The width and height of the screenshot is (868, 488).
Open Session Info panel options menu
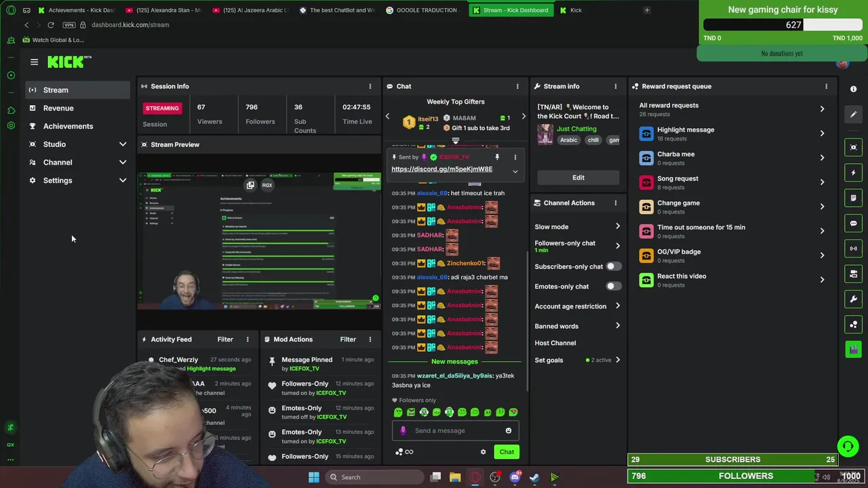pos(370,86)
